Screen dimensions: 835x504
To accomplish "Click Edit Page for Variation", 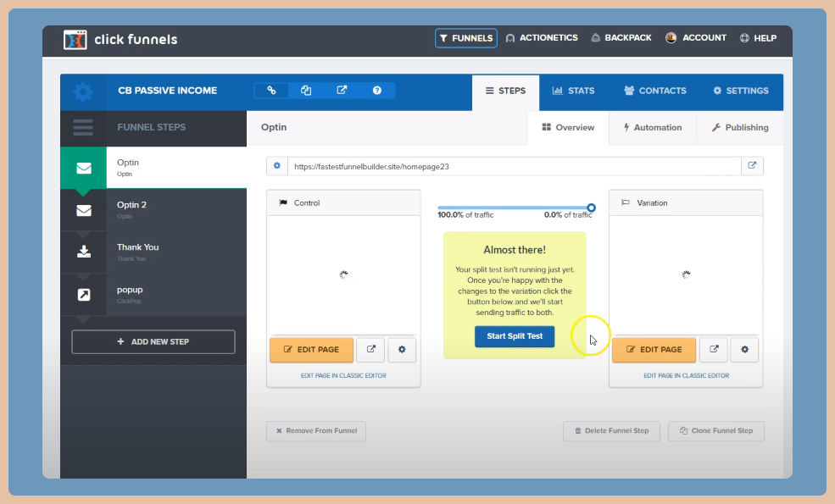I will [x=654, y=350].
